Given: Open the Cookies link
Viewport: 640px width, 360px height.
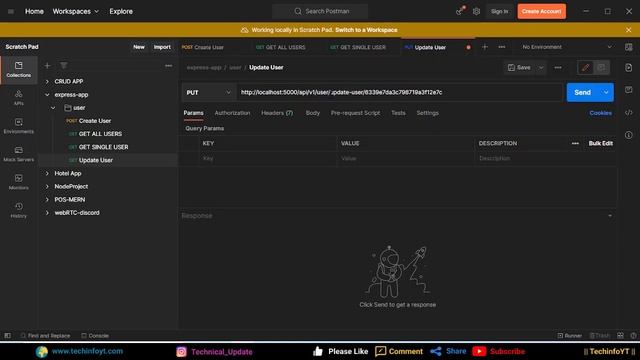Looking at the screenshot, I should (600, 113).
